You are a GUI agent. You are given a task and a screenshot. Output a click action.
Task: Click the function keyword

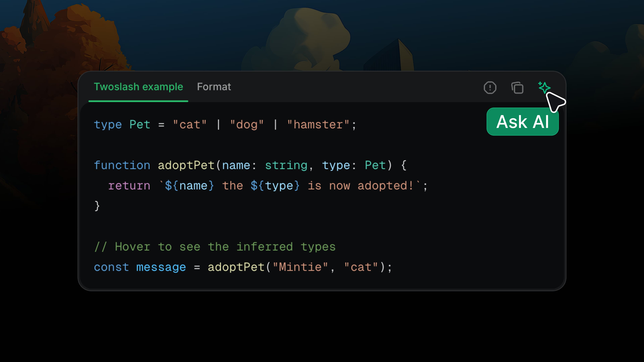coord(122,165)
